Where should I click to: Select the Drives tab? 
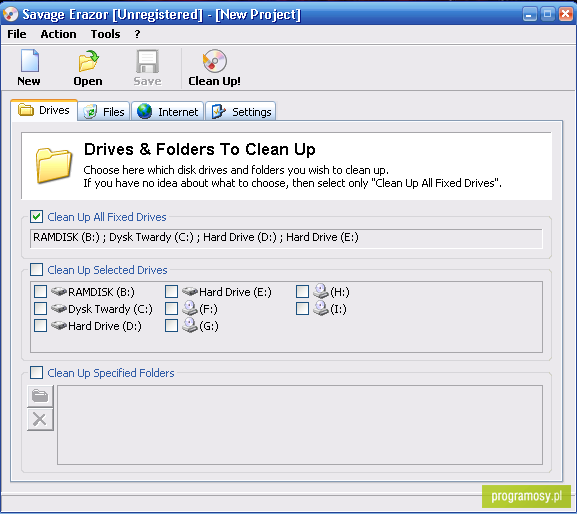44,110
